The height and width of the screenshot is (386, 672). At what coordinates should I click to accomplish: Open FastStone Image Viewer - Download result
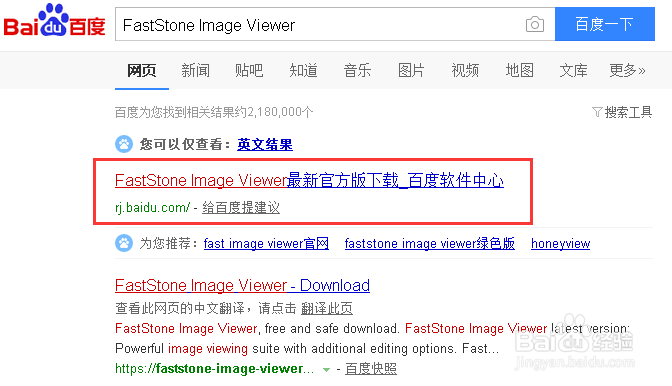coord(243,285)
